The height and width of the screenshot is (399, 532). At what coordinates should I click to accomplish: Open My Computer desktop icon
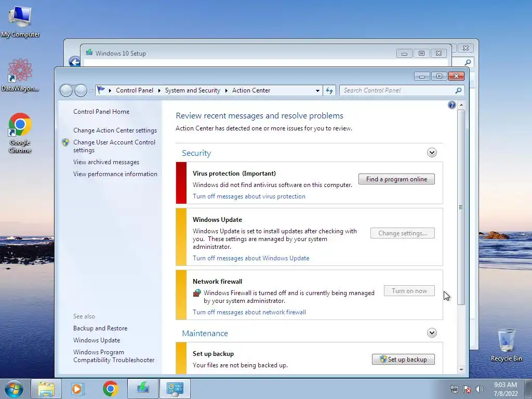point(20,21)
